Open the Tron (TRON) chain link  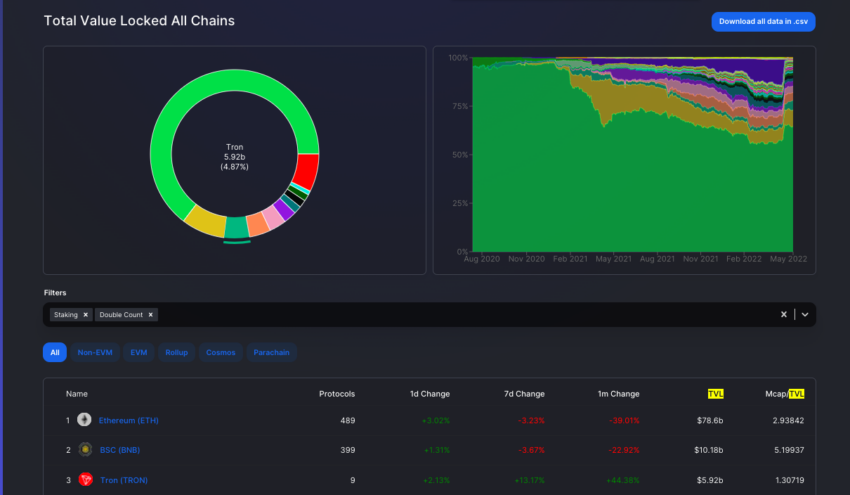coord(123,480)
